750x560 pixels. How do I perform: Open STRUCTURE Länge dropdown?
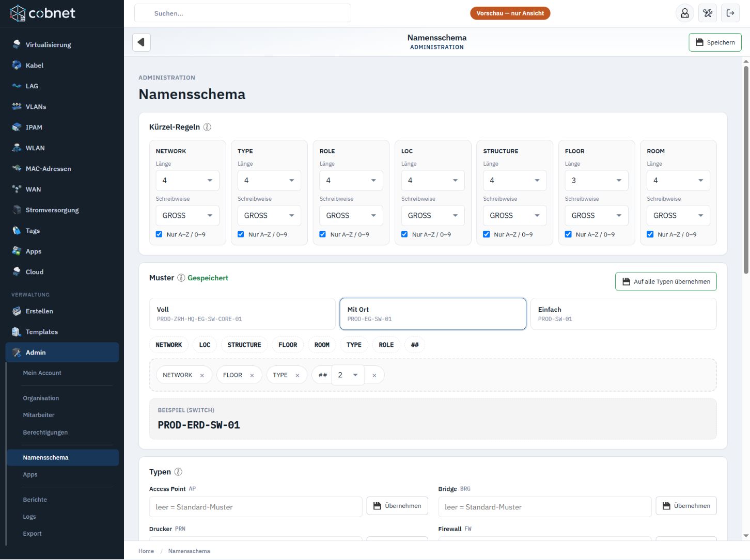(x=515, y=180)
